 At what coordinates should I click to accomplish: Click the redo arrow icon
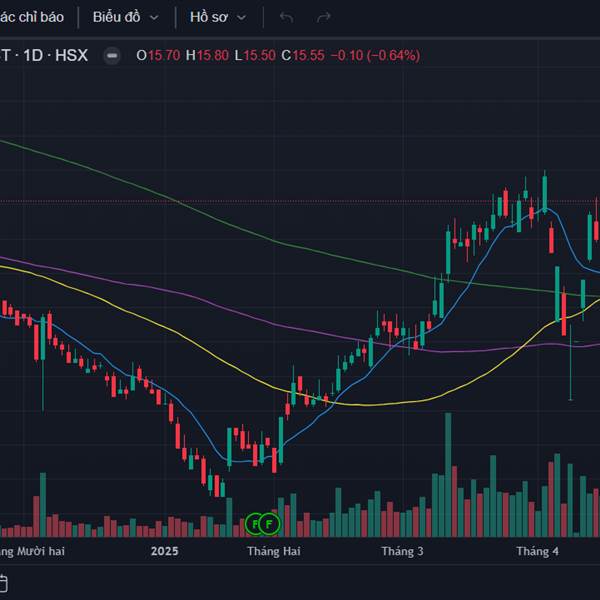pyautogui.click(x=324, y=17)
